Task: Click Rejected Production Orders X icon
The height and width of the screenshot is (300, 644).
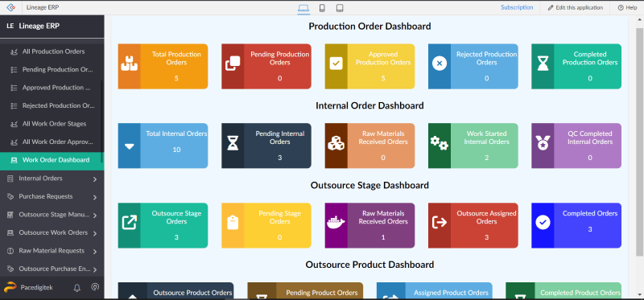Action: [x=440, y=64]
